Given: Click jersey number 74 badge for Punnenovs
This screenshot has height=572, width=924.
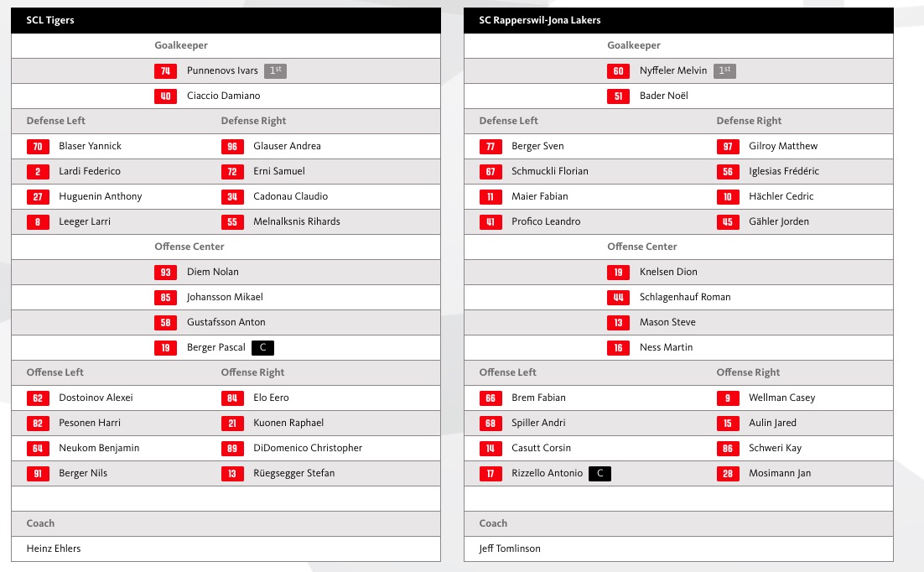Looking at the screenshot, I should click(165, 71).
